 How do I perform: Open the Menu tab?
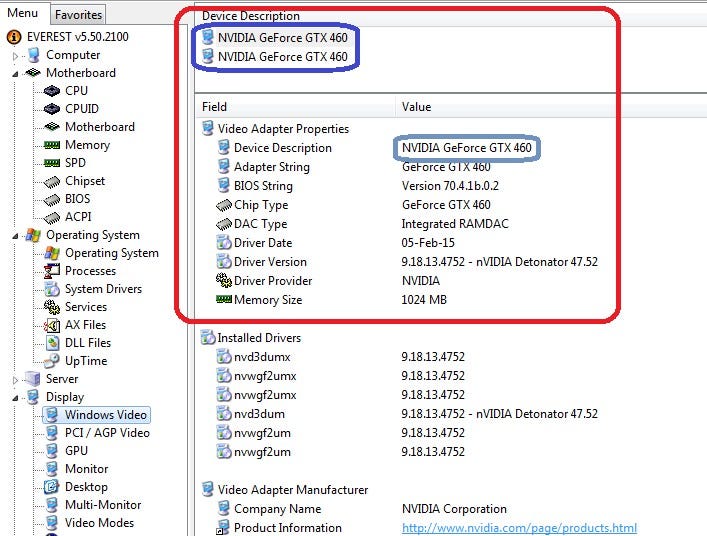22,13
